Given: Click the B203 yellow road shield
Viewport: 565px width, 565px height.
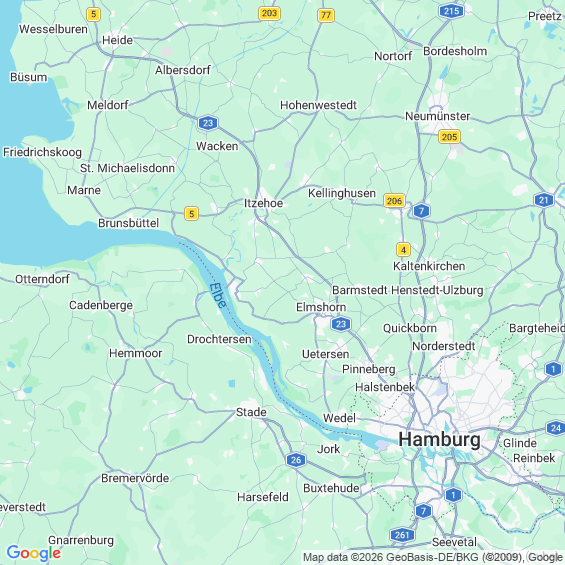Looking at the screenshot, I should click(x=269, y=13).
